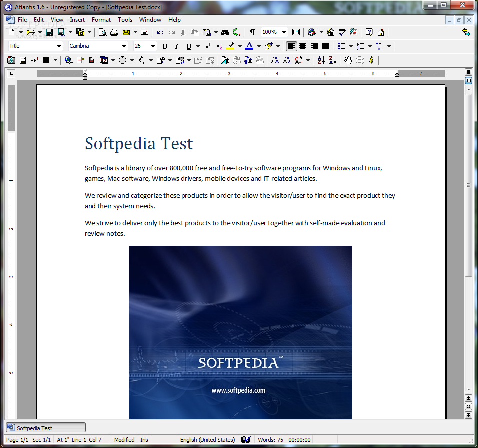Click the Open file folder icon

click(x=30, y=32)
